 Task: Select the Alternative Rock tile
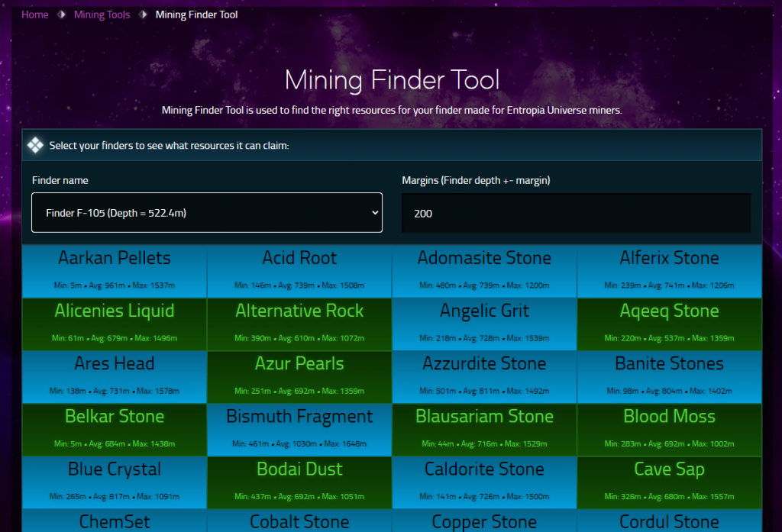299,324
